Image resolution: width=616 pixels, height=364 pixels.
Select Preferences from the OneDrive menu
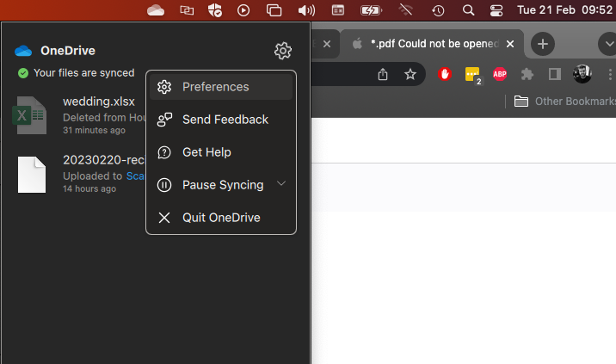215,87
